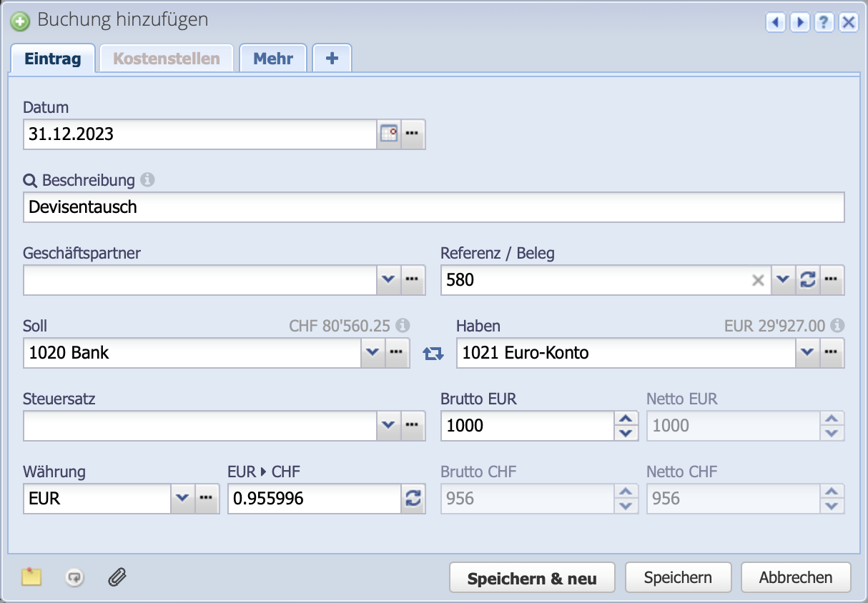This screenshot has width=868, height=603.
Task: Open the help question mark icon
Action: 824,22
